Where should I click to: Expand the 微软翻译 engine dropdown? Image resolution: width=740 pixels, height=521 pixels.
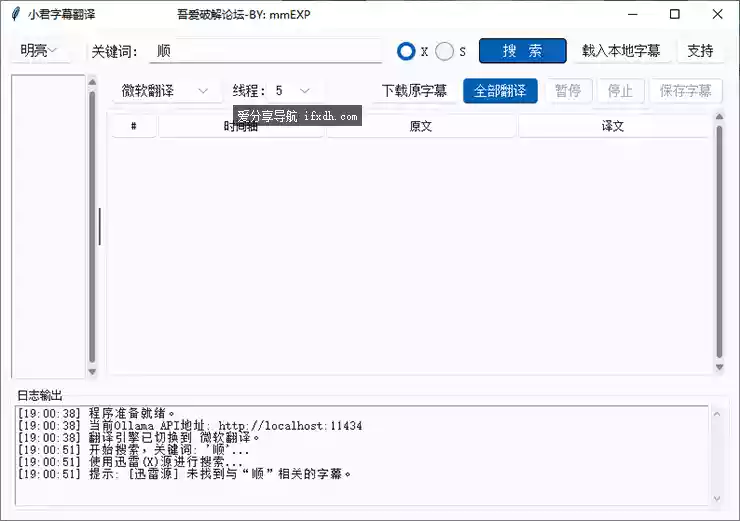(166, 91)
